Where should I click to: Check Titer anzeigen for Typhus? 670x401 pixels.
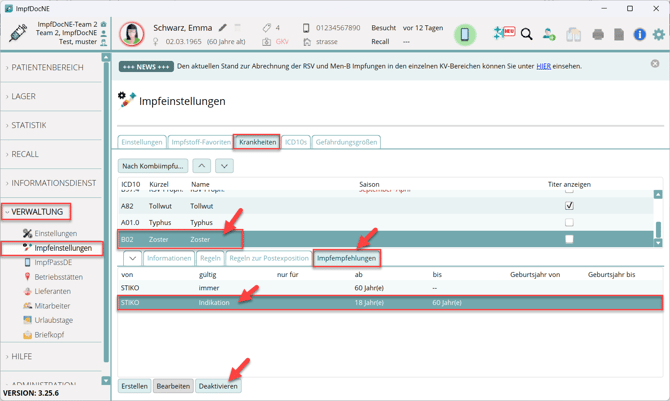(569, 223)
